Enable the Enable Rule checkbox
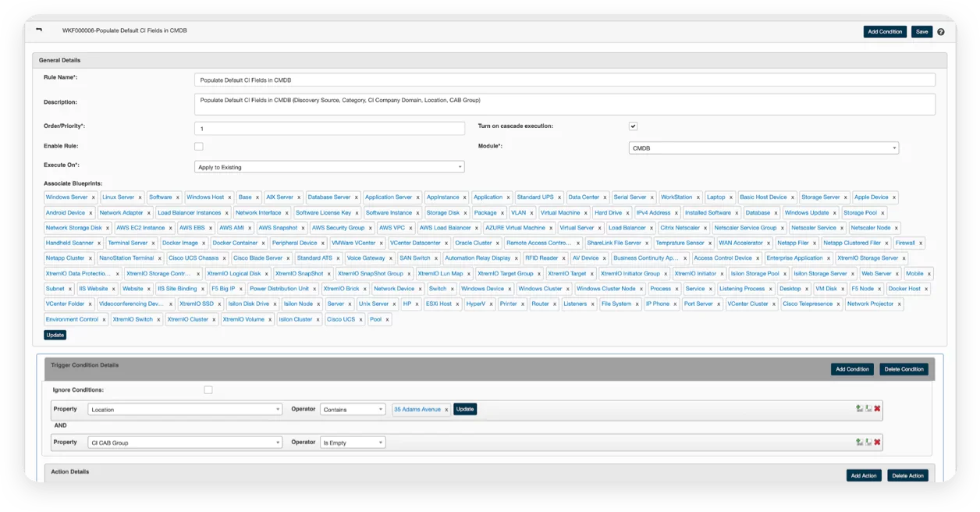Viewport: 980px width, 512px height. point(199,146)
